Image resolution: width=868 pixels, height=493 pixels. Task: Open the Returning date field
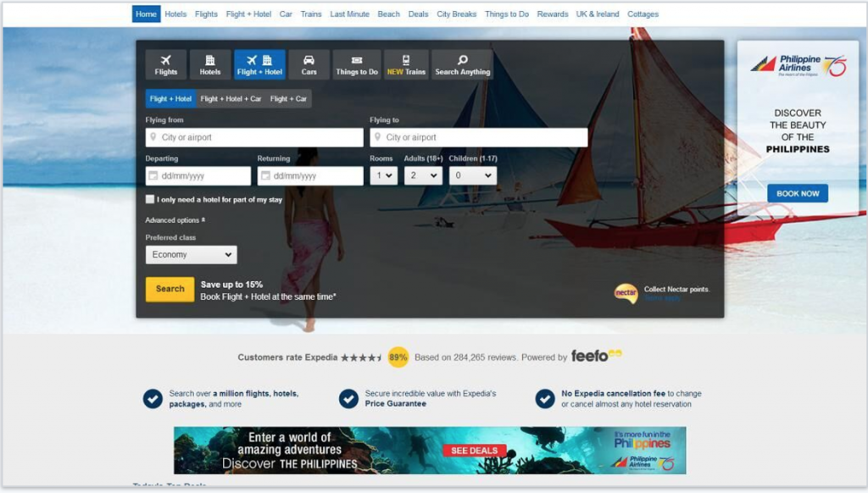tap(310, 176)
